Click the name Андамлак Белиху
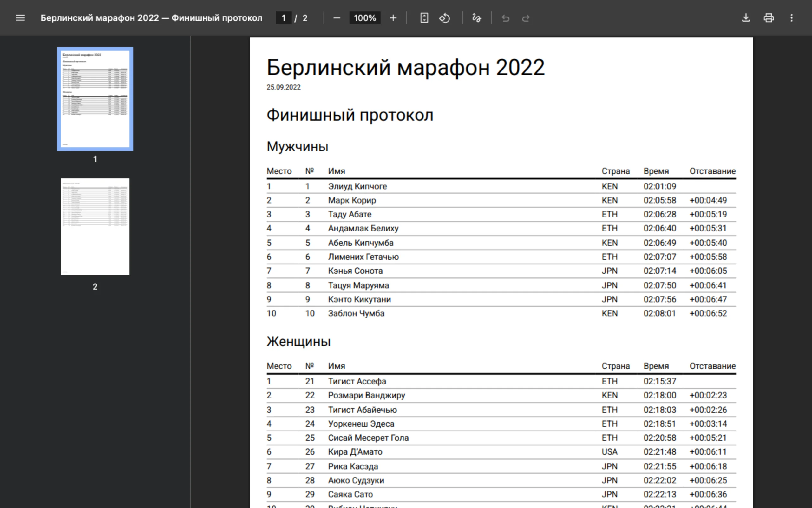The width and height of the screenshot is (812, 508). pyautogui.click(x=363, y=229)
